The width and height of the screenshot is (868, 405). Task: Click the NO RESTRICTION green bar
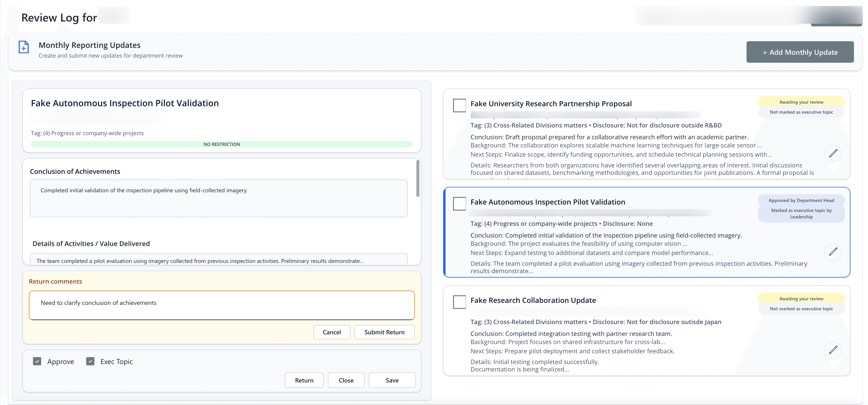tap(222, 144)
